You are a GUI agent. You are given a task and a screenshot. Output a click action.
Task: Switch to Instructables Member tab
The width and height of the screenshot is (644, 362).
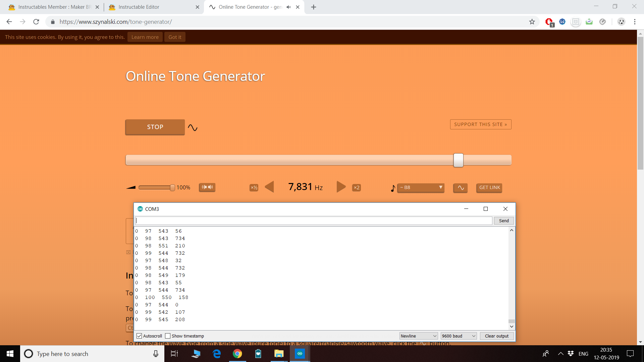coord(54,7)
